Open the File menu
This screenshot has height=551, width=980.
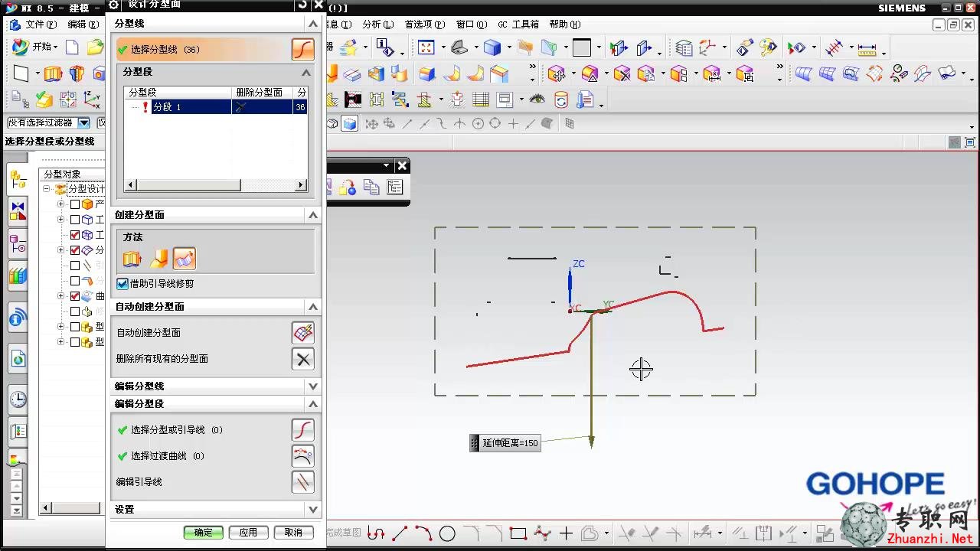click(40, 24)
